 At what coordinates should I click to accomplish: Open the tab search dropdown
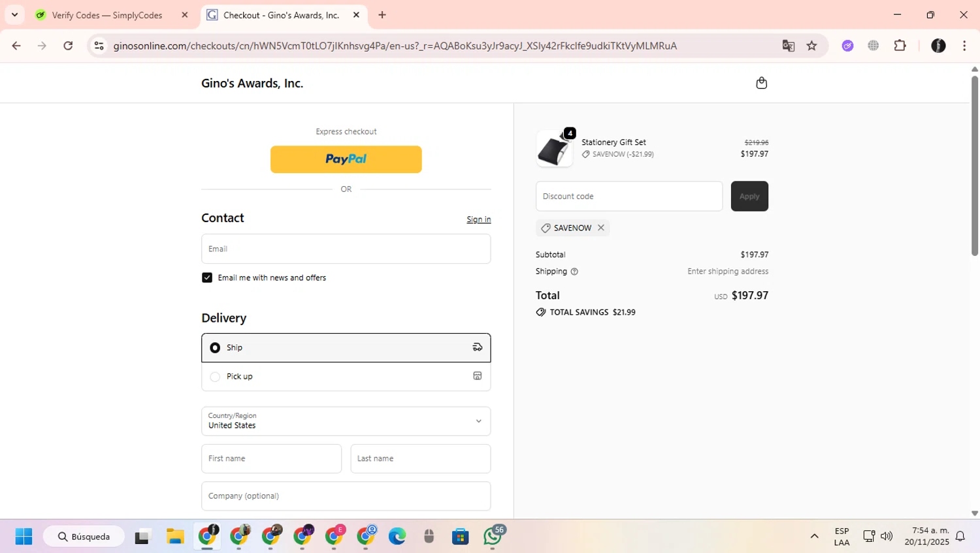(14, 14)
